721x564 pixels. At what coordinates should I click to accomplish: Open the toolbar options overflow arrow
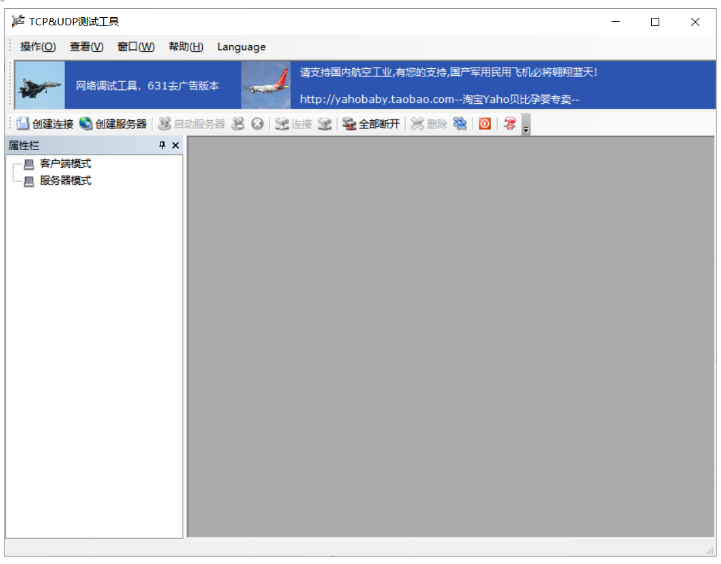point(526,126)
